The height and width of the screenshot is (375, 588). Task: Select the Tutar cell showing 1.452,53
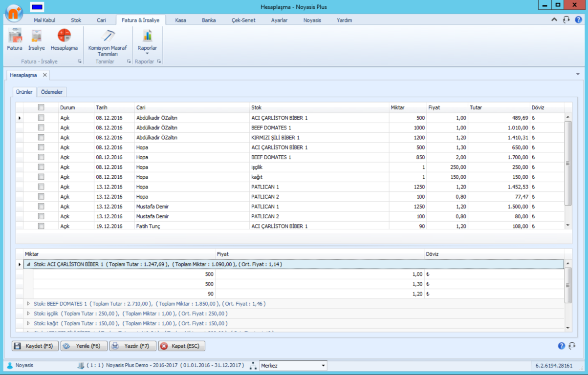499,187
